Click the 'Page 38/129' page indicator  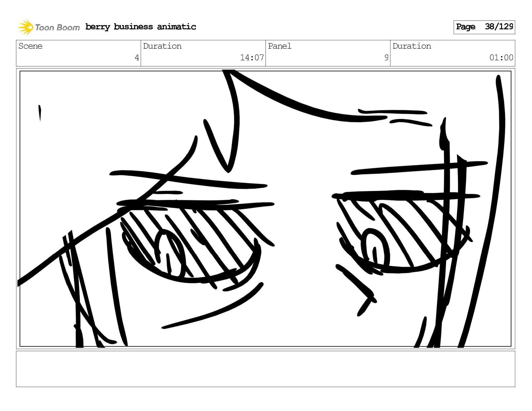click(484, 27)
